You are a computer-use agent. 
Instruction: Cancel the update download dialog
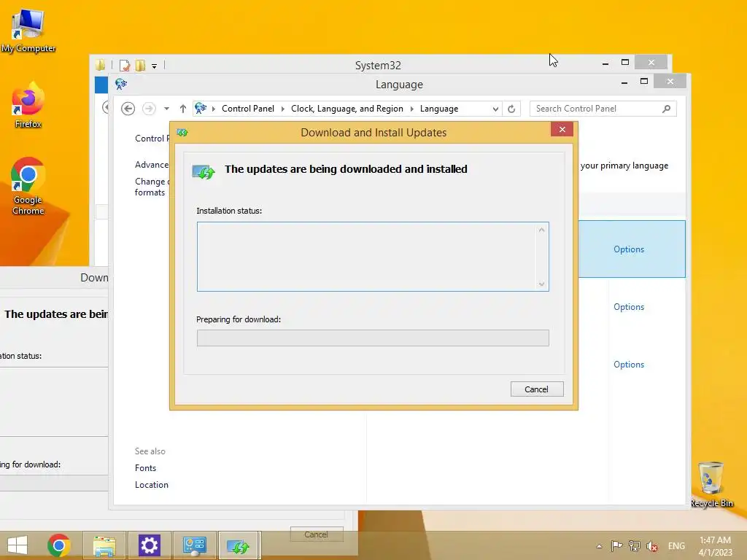(x=537, y=389)
